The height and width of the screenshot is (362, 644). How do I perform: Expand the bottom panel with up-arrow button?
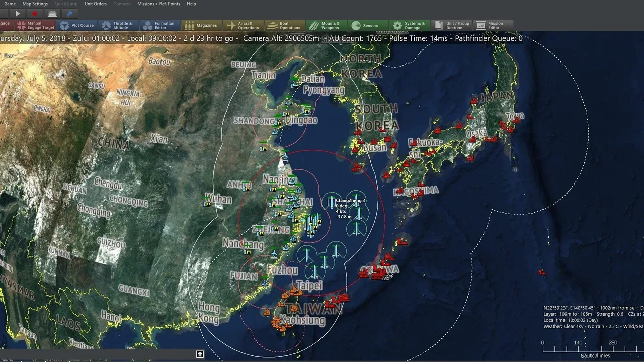click(200, 354)
